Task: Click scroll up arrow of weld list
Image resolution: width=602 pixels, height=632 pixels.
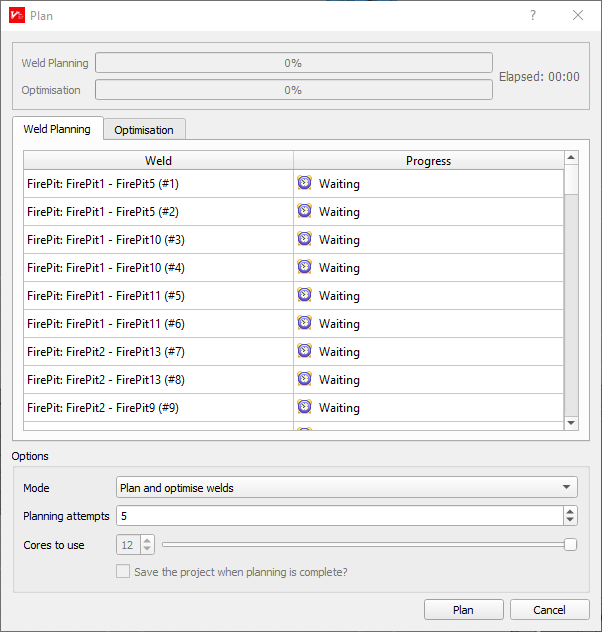Action: (571, 157)
